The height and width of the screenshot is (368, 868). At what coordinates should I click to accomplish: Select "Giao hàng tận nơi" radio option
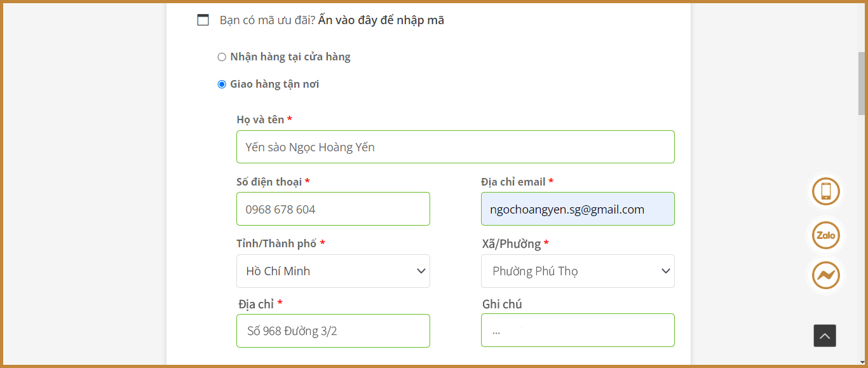[x=222, y=84]
